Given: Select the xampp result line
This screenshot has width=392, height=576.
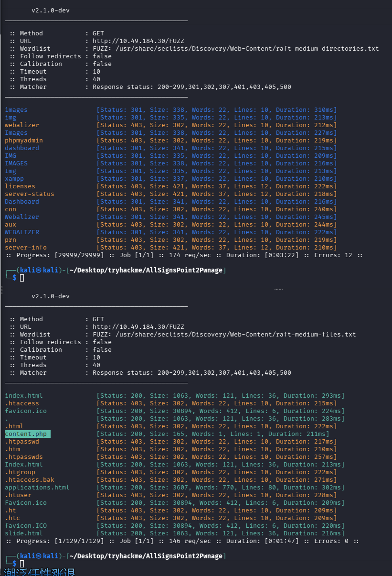Looking at the screenshot, I should point(14,179).
